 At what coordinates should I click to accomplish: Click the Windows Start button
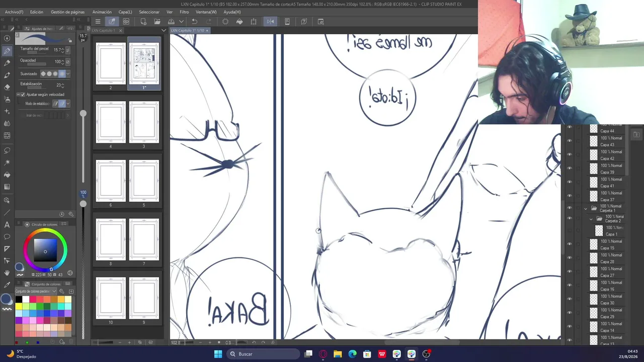(218, 354)
